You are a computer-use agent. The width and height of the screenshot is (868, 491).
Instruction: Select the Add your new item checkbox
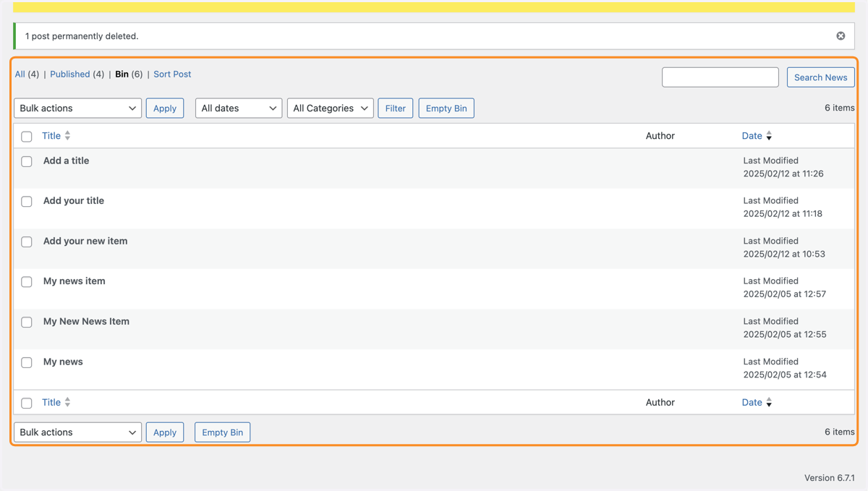(27, 242)
